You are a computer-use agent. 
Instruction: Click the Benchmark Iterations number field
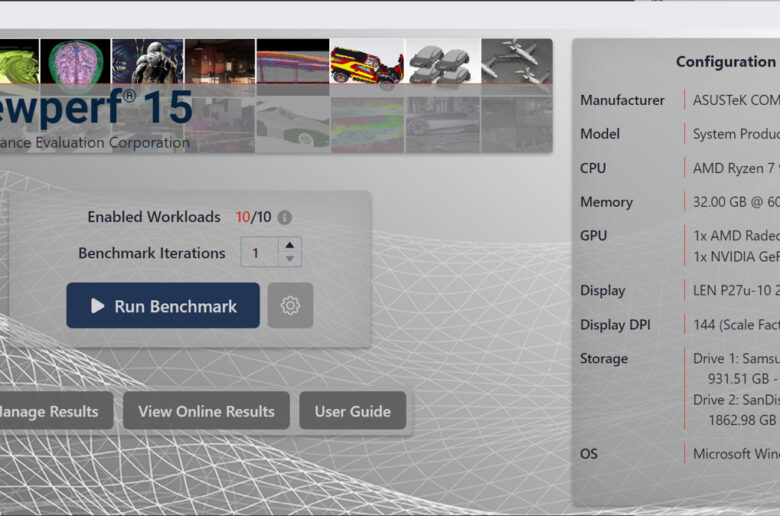pos(259,252)
